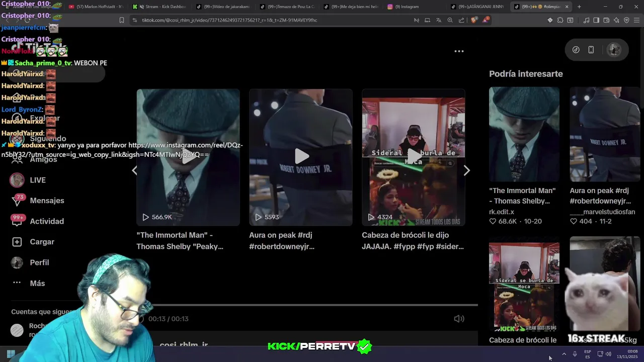Open the music note playlist icon in toolbar
The width and height of the screenshot is (644, 362).
click(586, 20)
